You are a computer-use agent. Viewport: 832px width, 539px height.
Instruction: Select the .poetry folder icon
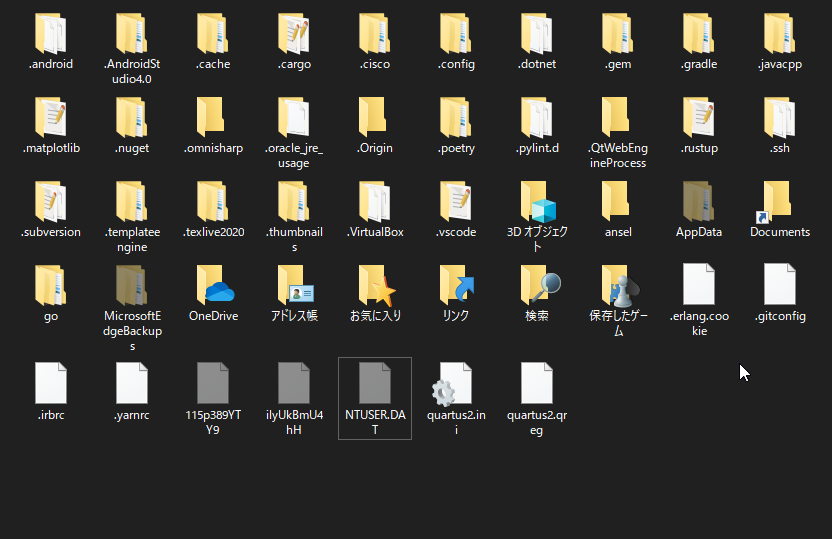coord(456,118)
